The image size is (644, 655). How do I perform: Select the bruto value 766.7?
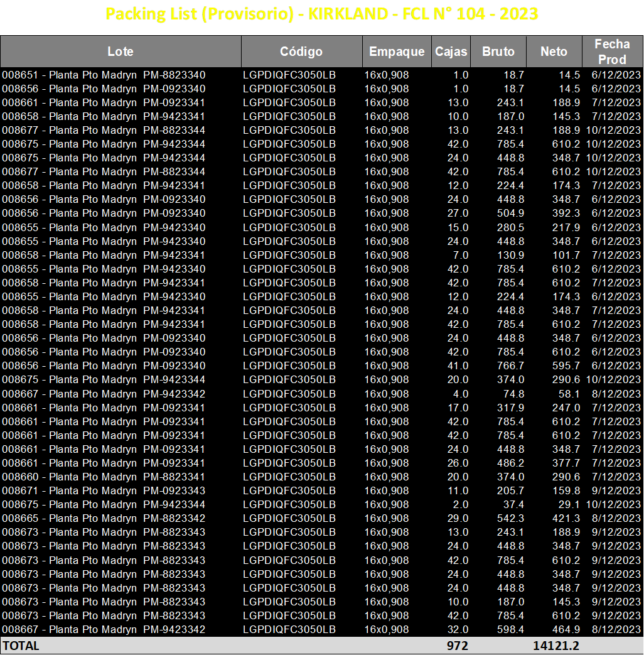[x=510, y=366]
